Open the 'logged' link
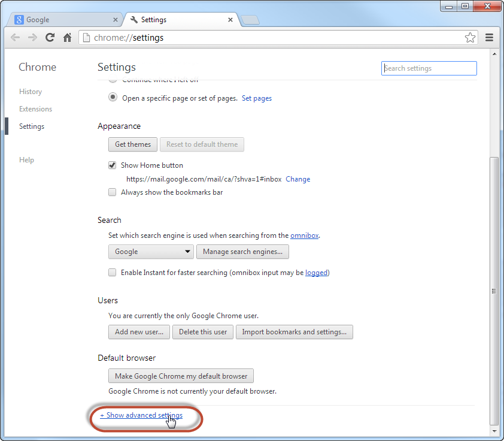Screen dimensions: 504x441 coord(316,273)
